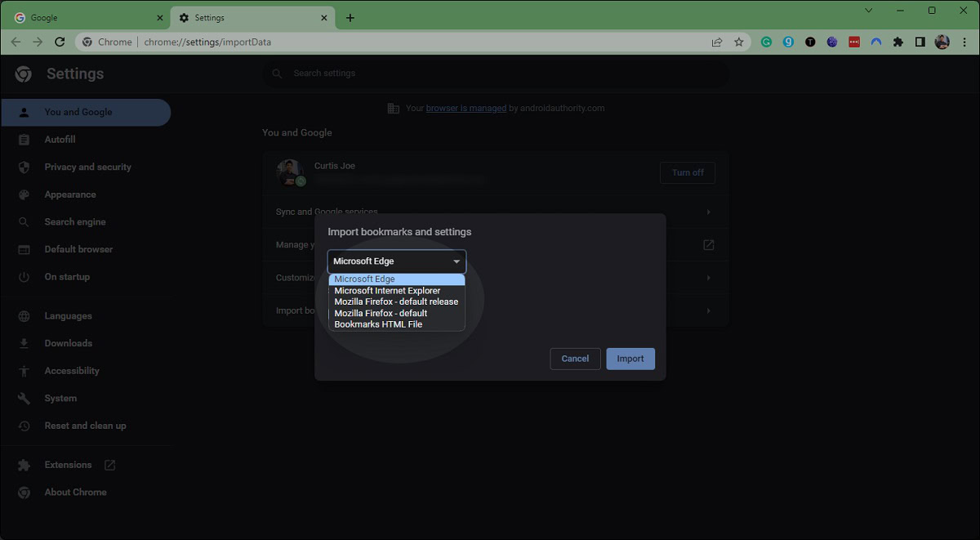The image size is (980, 540).
Task: Click the share page icon in address bar
Action: pyautogui.click(x=717, y=42)
